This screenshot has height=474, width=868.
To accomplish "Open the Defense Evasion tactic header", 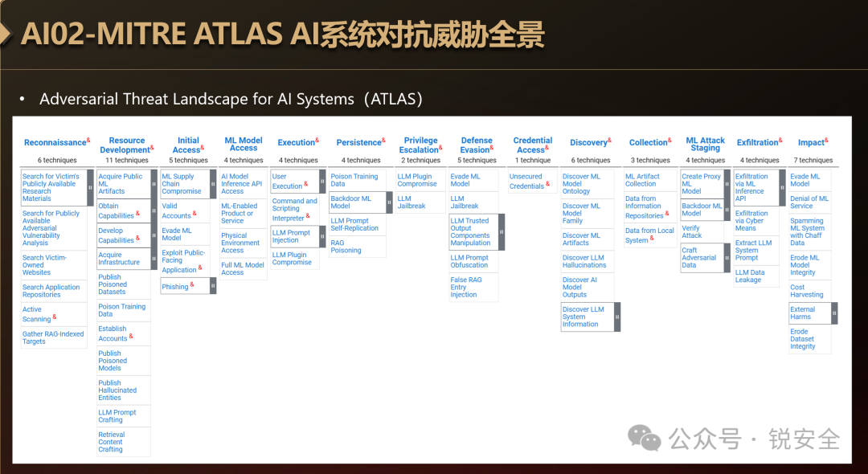I will (477, 145).
